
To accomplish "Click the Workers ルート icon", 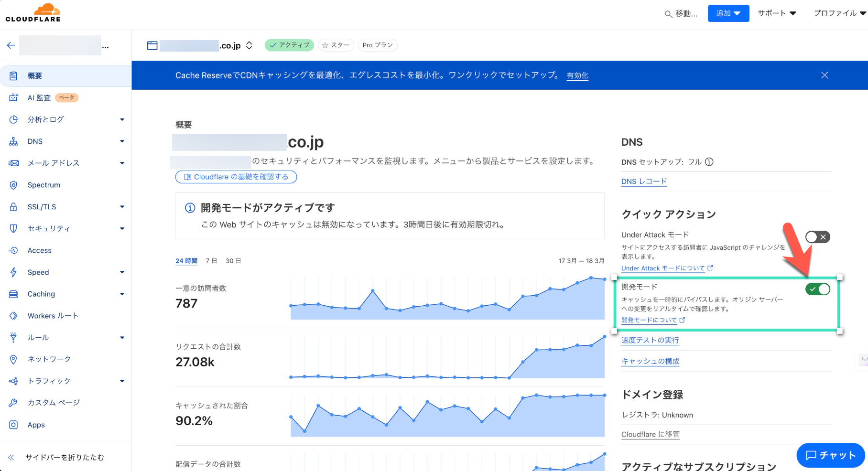I will pyautogui.click(x=13, y=316).
